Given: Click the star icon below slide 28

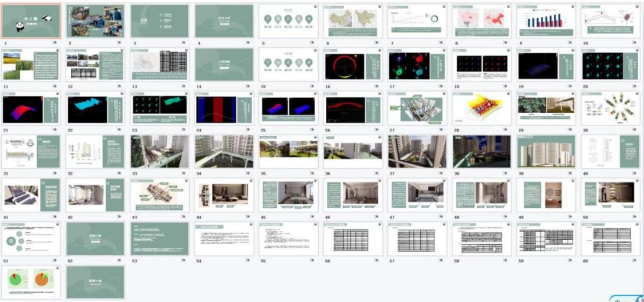Looking at the screenshot, I should 506,130.
